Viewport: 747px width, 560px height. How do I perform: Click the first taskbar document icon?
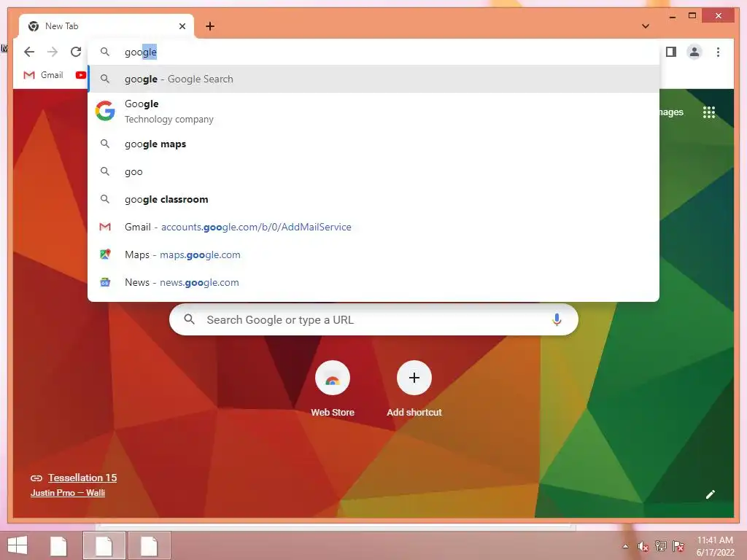click(58, 546)
